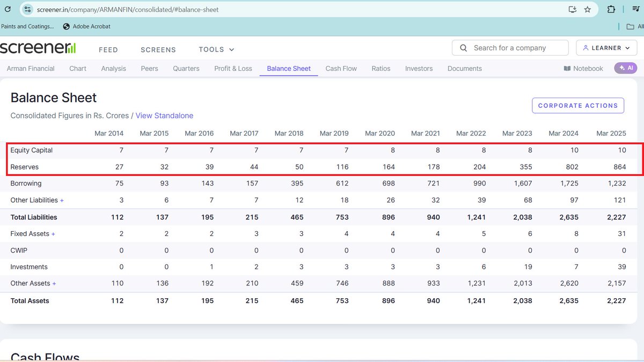Screen dimensions: 644x362
Task: Select the Mar 2014 column header
Action: tap(109, 134)
